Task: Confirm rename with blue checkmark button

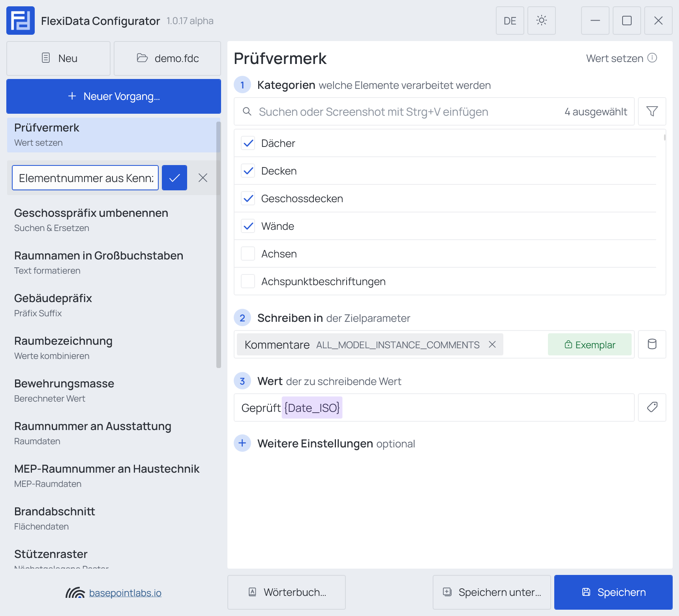Action: tap(174, 178)
